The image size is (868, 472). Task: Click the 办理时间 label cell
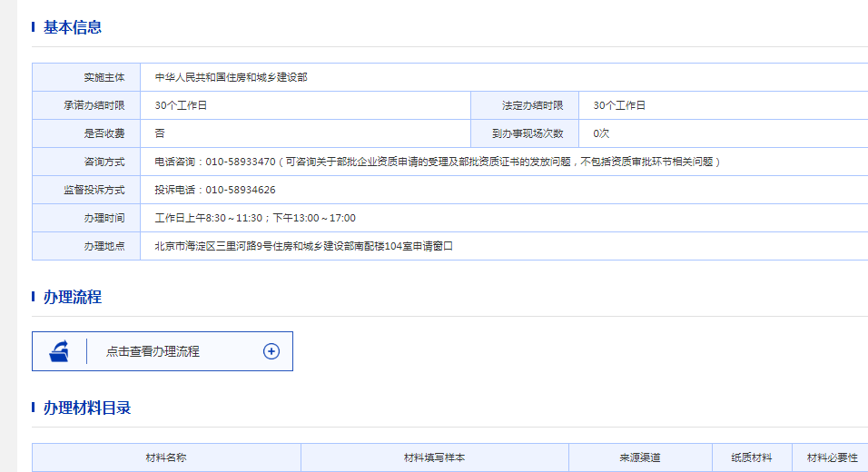pos(86,218)
